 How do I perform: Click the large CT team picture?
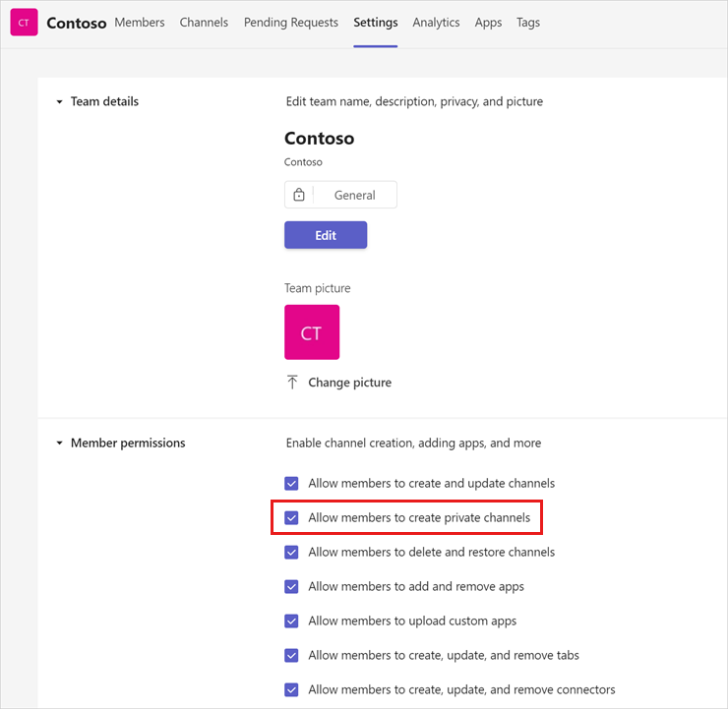[312, 332]
